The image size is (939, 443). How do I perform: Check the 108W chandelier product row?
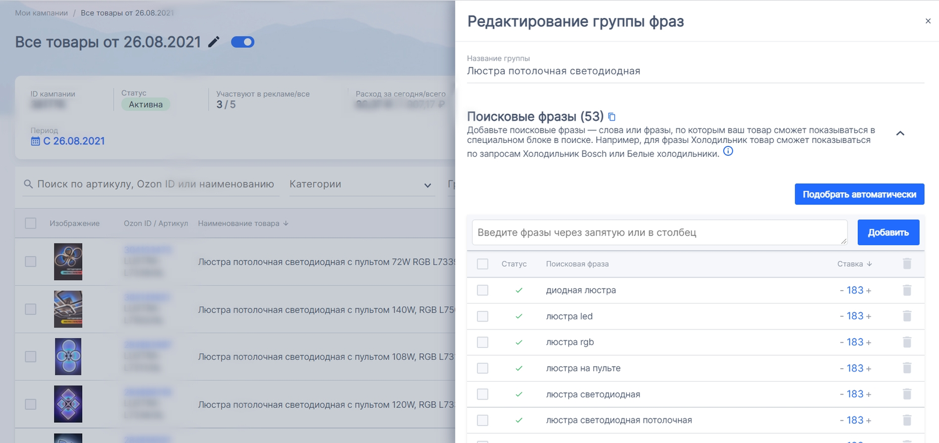31,357
